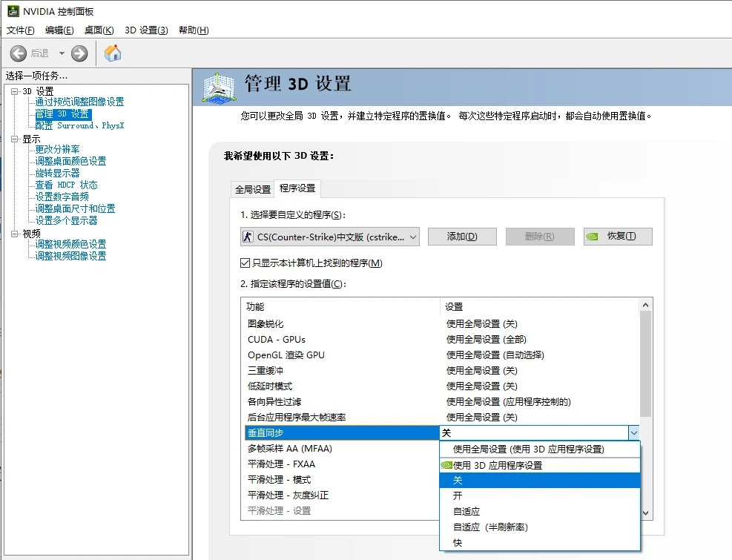Click the 删除(R) button

540,237
